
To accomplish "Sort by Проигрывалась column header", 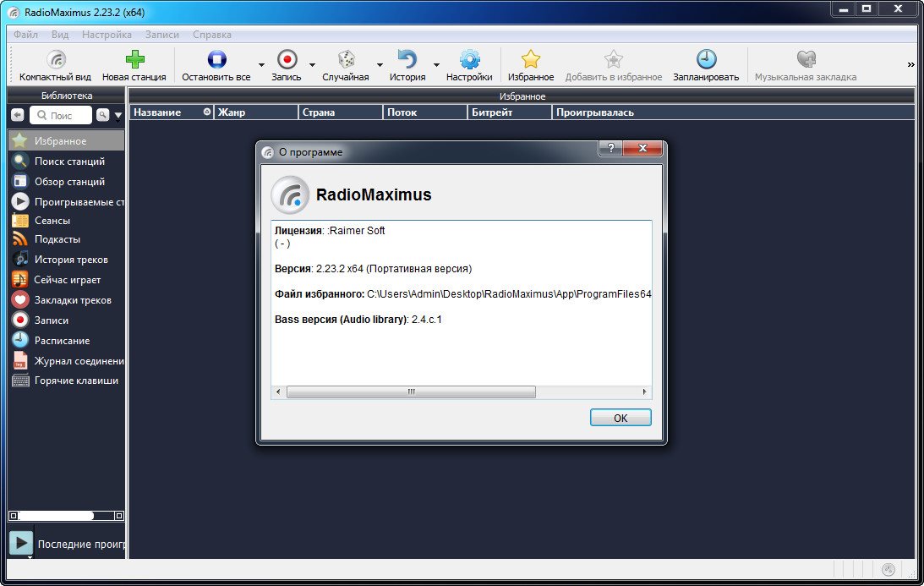I will click(733, 112).
